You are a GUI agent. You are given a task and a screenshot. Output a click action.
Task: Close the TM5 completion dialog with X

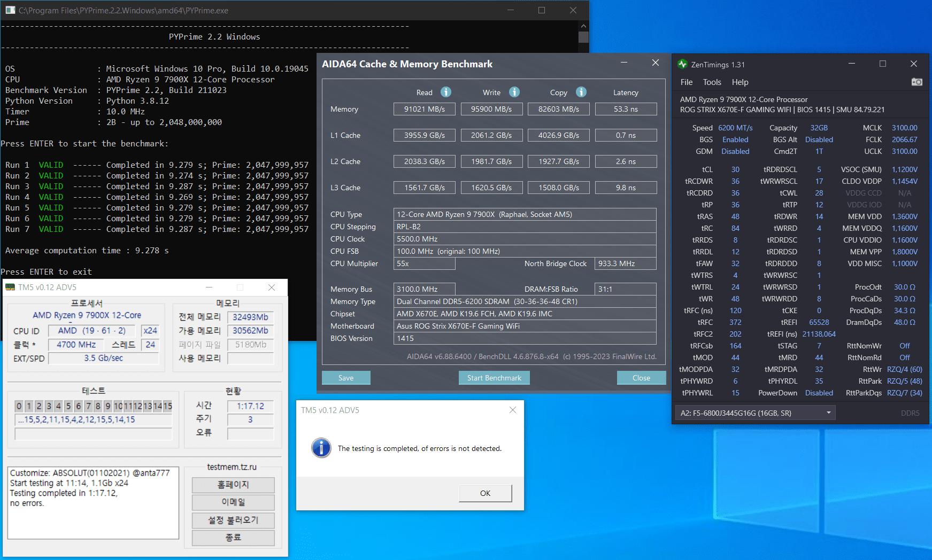[513, 410]
